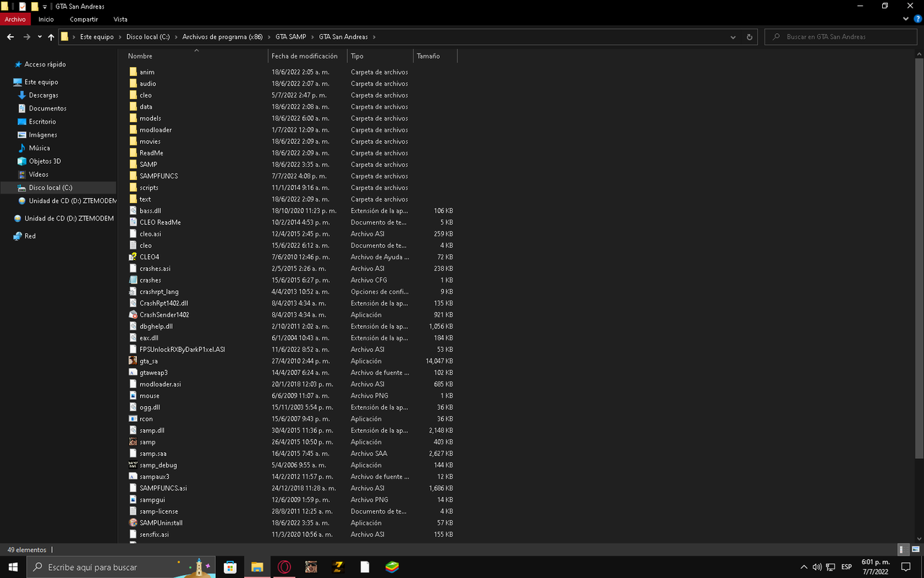Select Documentos in the navigation pane
924x578 pixels.
tap(48, 108)
